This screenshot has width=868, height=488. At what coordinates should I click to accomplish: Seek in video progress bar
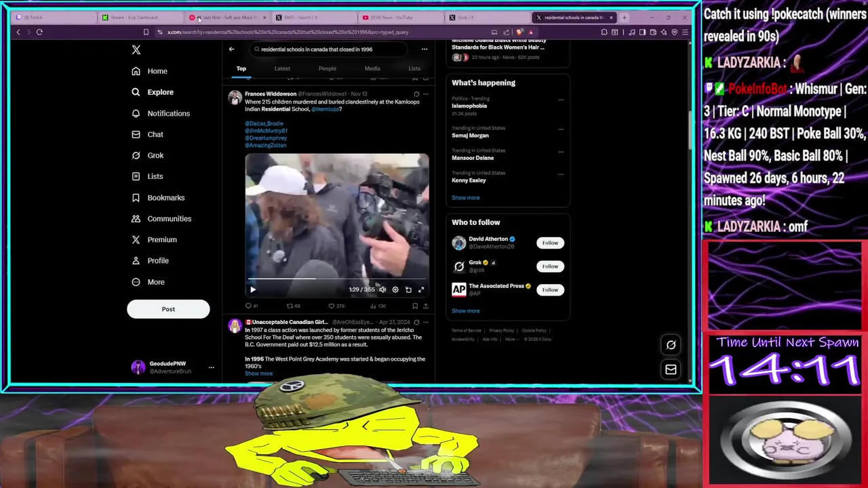(x=337, y=279)
